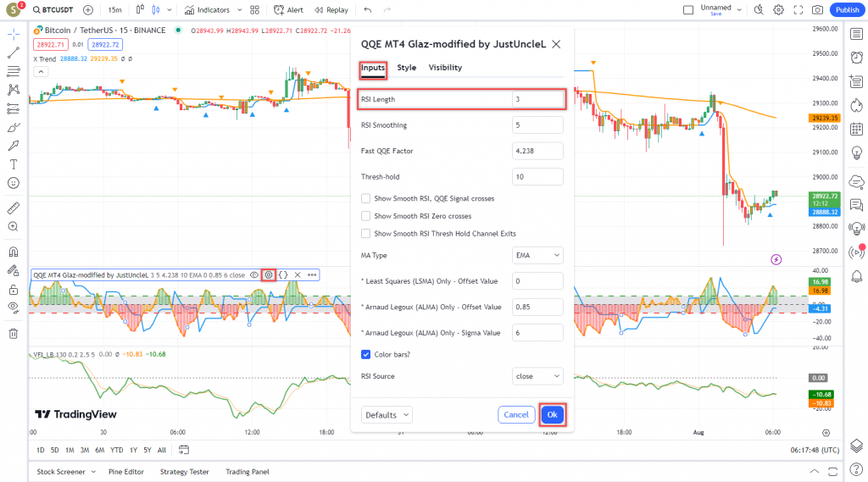The height and width of the screenshot is (482, 868).
Task: Open the forecasting and measurement tools
Action: [14, 108]
